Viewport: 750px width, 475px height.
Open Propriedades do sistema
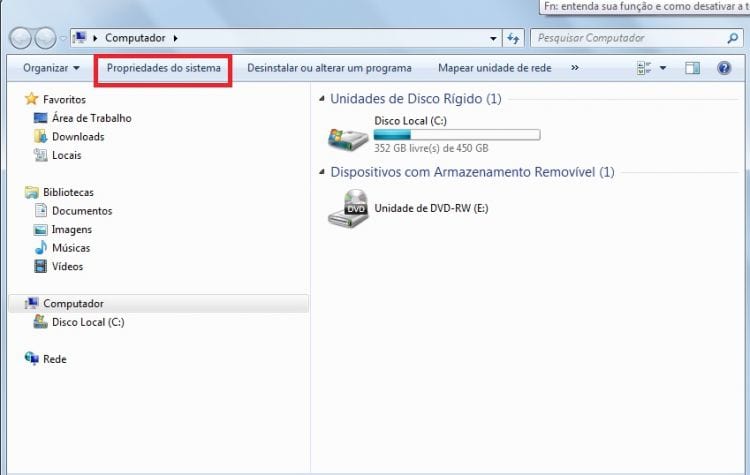164,68
